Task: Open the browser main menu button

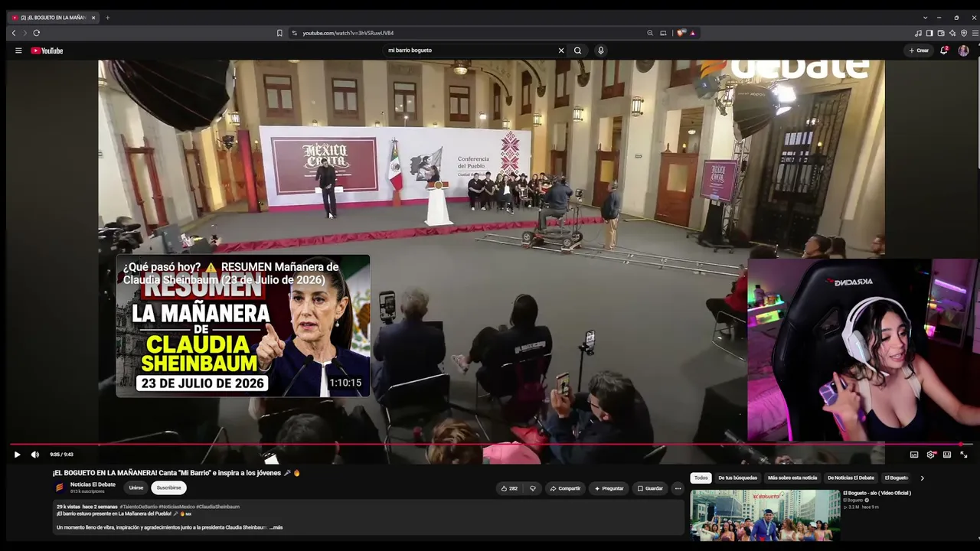Action: point(975,33)
